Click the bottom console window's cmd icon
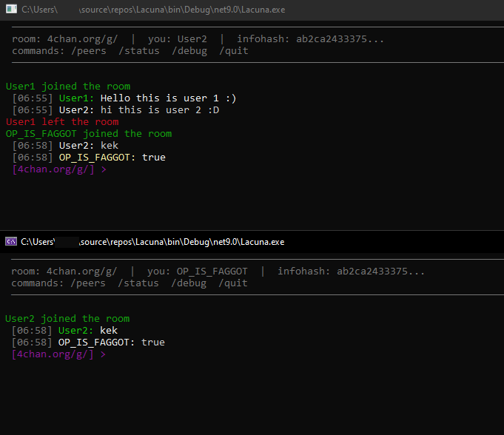 coord(11,241)
